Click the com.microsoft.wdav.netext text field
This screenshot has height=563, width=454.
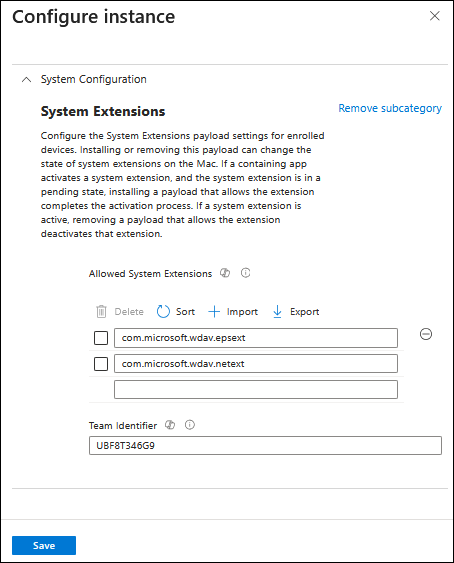tap(256, 364)
